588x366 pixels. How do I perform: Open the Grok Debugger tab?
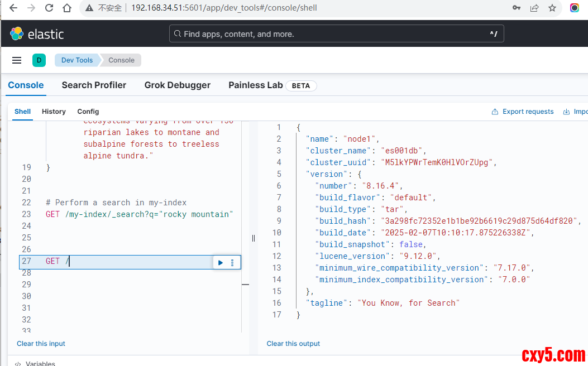[177, 85]
